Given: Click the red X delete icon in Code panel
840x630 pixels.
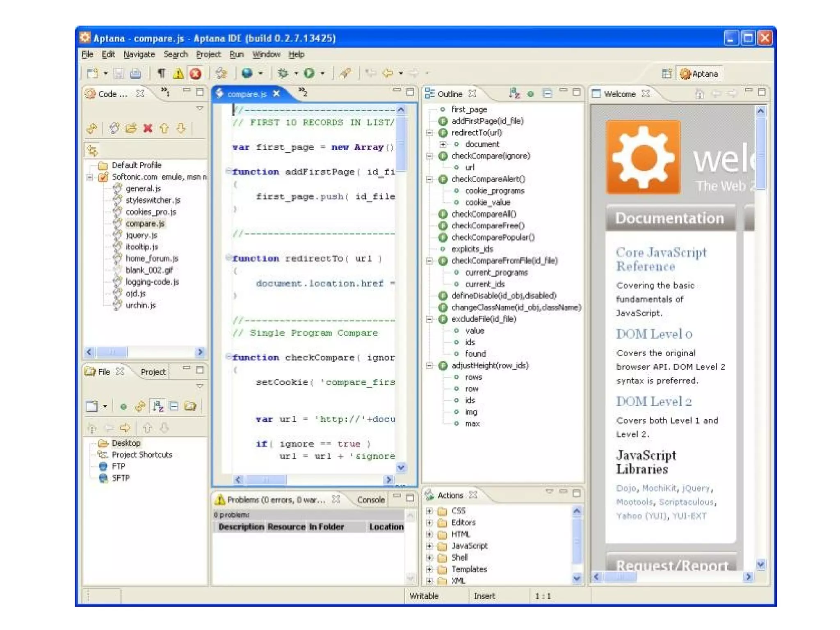Looking at the screenshot, I should [148, 128].
